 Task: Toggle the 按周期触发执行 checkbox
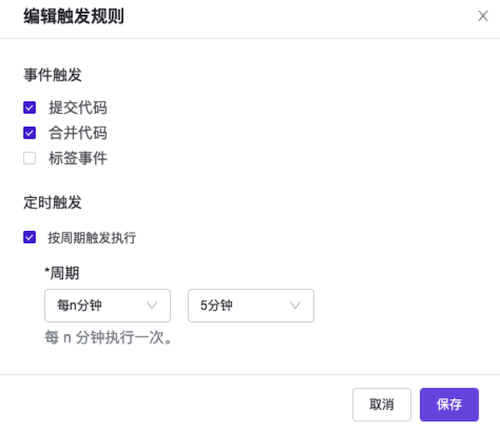pos(30,237)
